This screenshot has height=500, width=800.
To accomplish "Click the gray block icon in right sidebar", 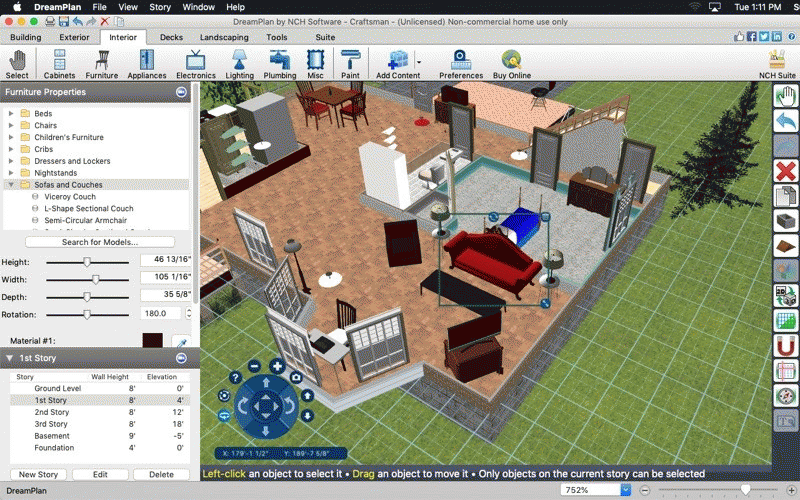I will tap(786, 221).
